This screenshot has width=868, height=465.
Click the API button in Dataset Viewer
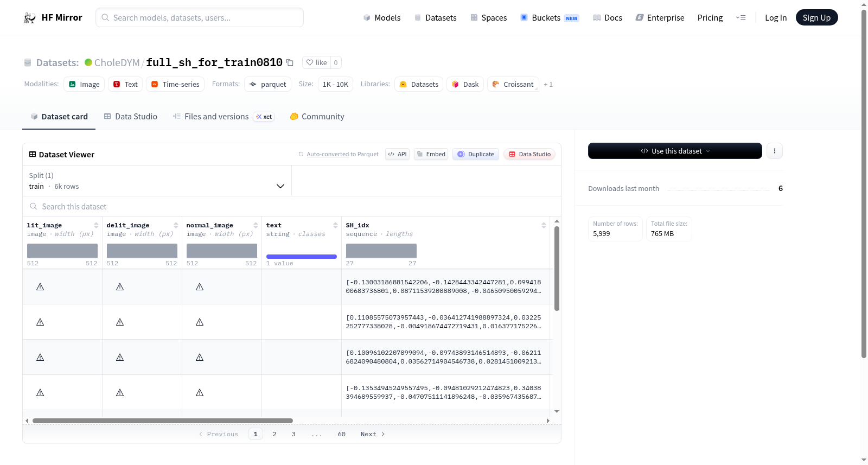pyautogui.click(x=397, y=154)
